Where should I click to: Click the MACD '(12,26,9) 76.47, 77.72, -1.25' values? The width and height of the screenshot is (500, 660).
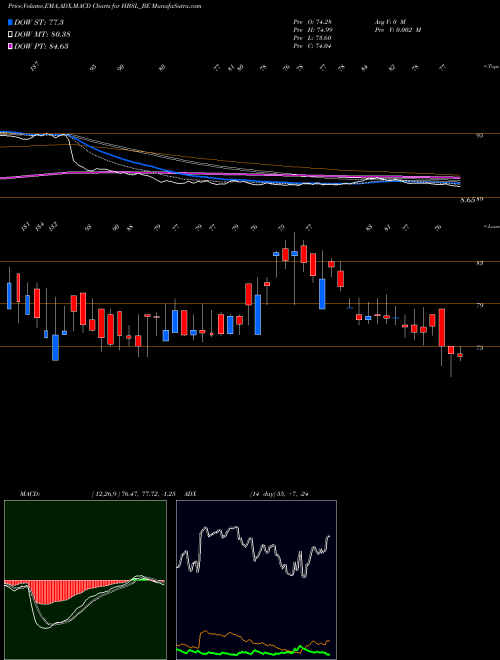tap(133, 494)
